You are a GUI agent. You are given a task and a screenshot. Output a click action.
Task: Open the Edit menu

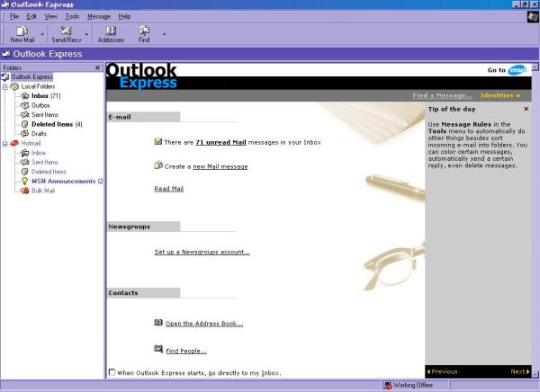pyautogui.click(x=31, y=16)
